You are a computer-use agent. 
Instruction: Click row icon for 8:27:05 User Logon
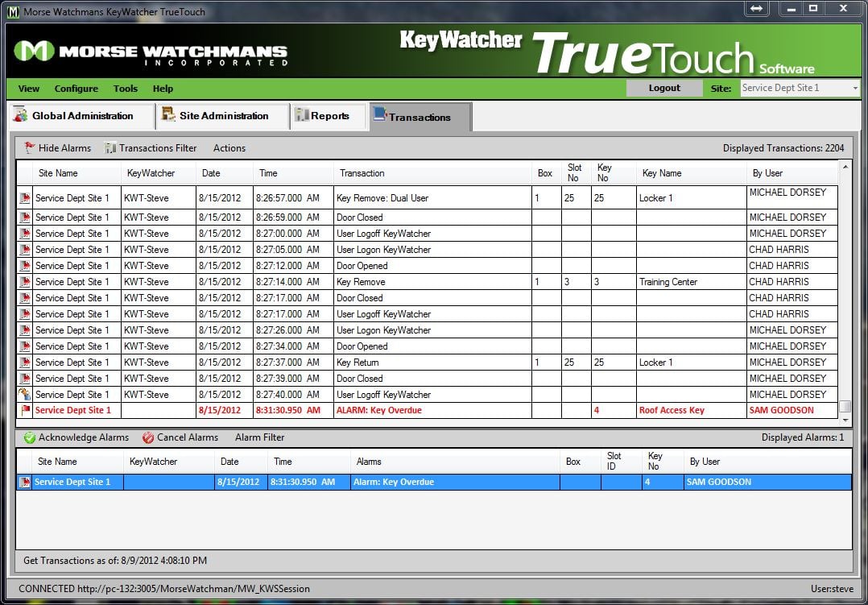(24, 249)
